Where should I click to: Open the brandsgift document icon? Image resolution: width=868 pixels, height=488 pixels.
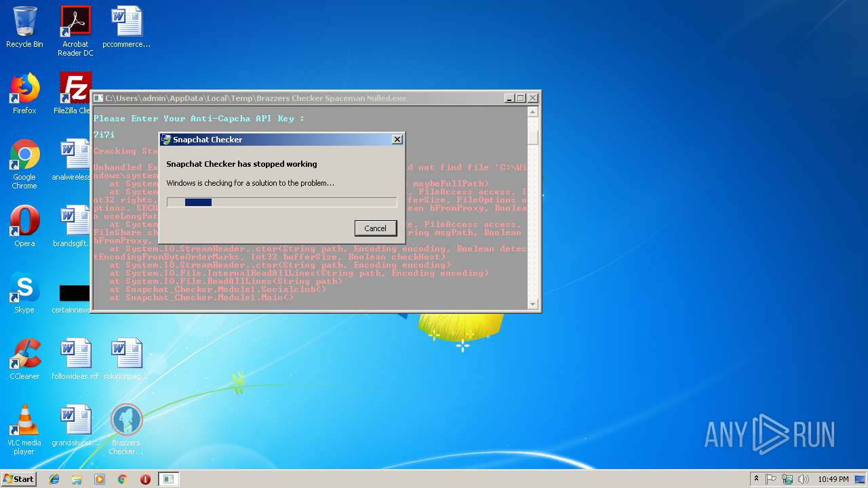pos(72,226)
